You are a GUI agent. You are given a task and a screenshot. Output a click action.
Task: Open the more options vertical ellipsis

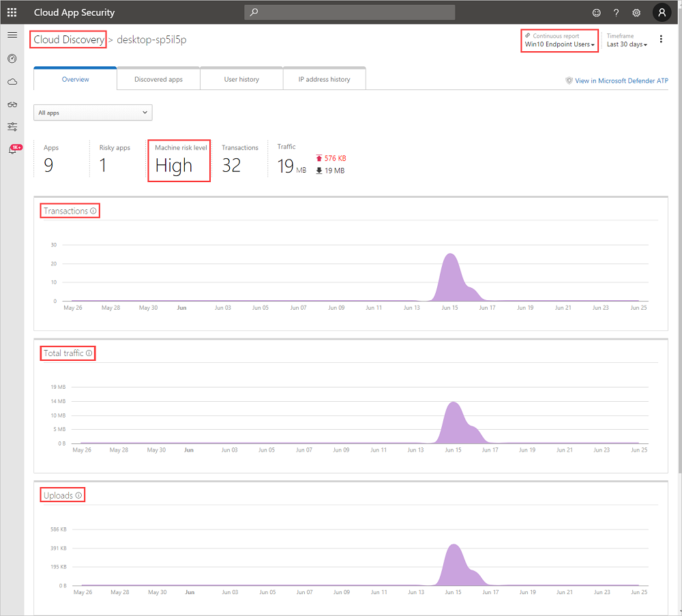661,39
